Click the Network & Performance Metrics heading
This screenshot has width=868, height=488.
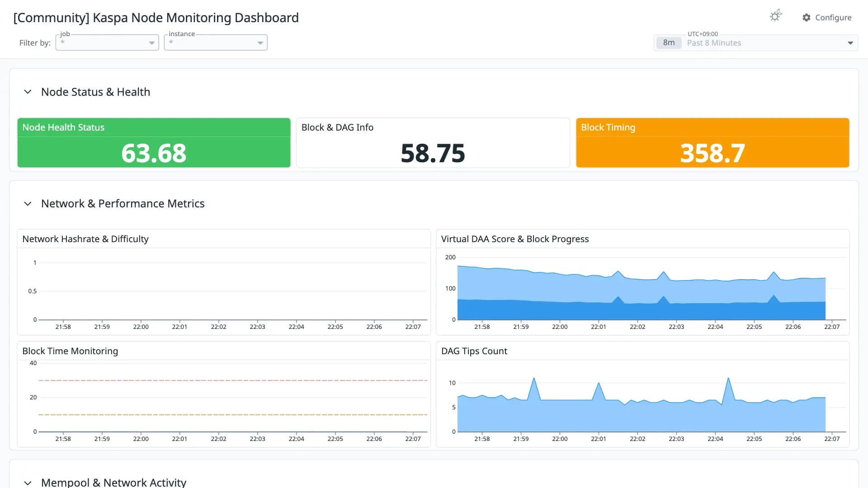pyautogui.click(x=123, y=204)
